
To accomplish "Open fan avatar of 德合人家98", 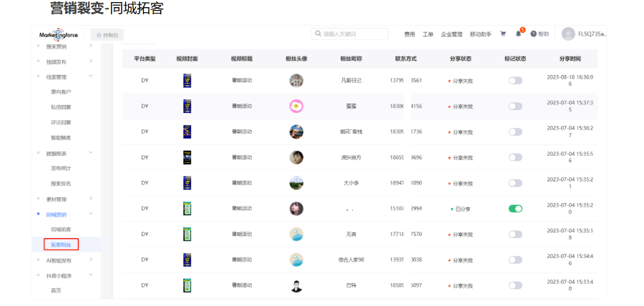I will click(x=296, y=260).
